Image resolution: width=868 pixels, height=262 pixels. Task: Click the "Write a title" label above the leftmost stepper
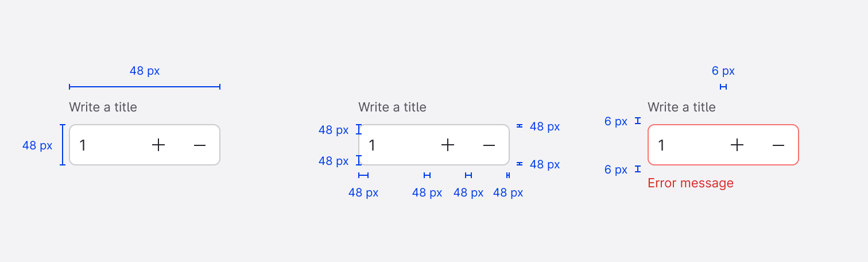pos(103,107)
